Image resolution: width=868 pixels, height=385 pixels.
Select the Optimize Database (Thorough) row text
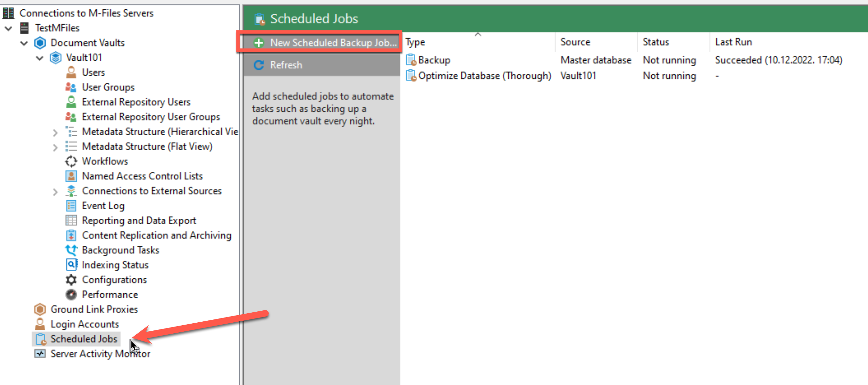pos(485,76)
